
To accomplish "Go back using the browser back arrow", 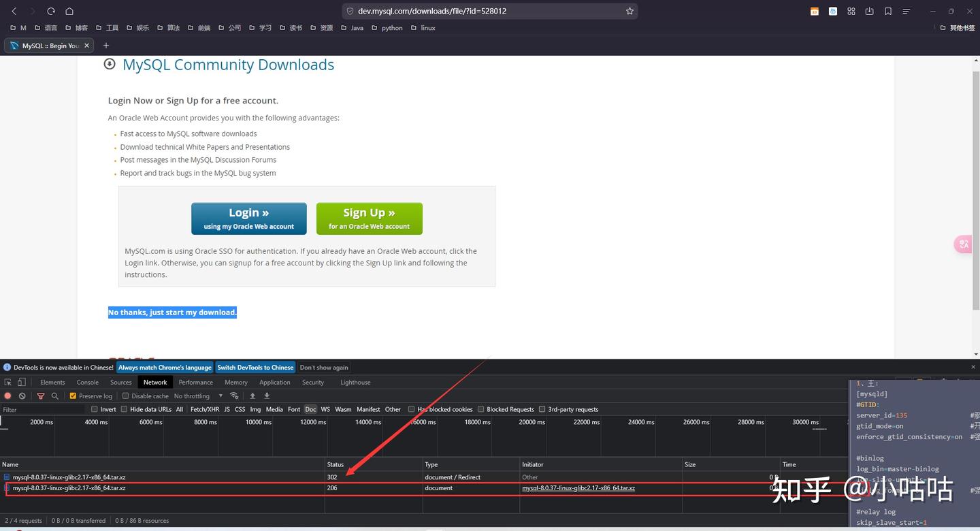I will 14,11.
